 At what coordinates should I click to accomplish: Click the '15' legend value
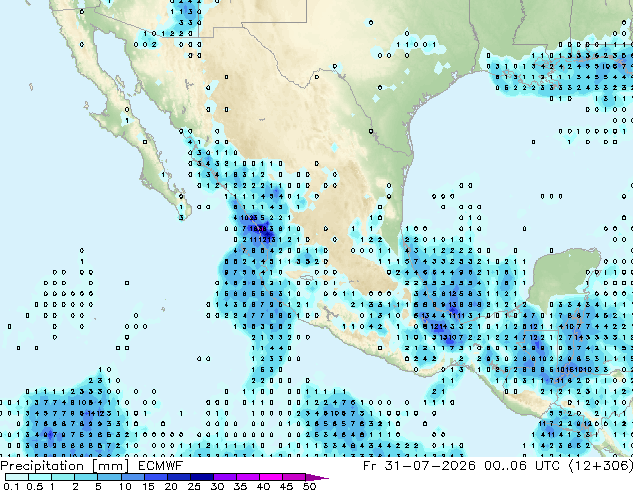148,486
